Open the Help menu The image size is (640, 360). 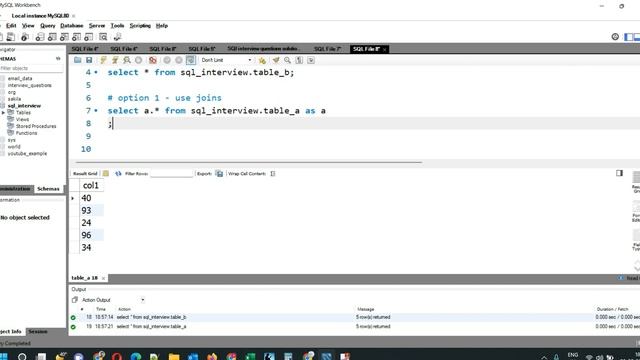point(162,26)
